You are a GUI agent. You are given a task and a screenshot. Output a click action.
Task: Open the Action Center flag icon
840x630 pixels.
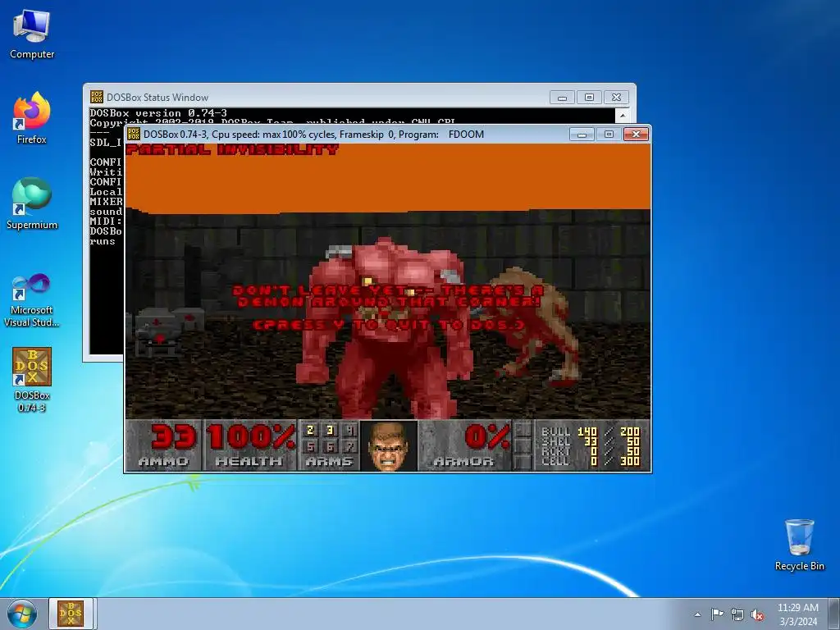tap(717, 614)
